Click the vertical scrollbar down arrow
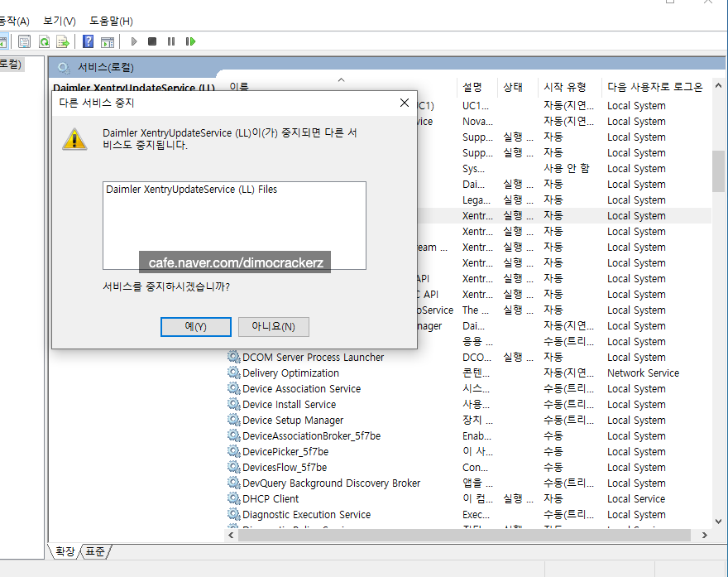The width and height of the screenshot is (728, 577). 719,522
